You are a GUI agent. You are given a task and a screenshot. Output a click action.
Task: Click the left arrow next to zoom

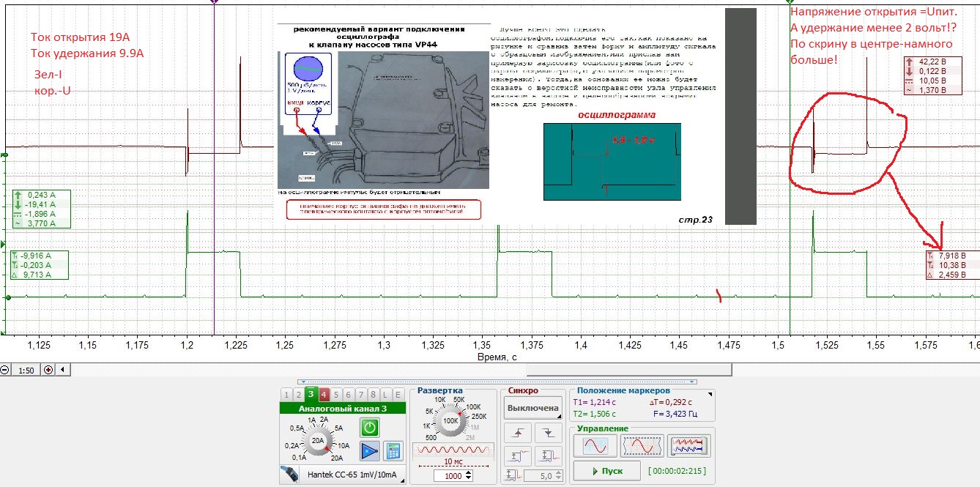[x=62, y=370]
